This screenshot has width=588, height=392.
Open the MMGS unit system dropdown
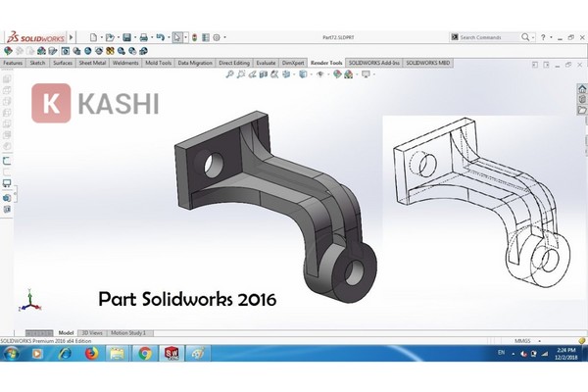527,341
